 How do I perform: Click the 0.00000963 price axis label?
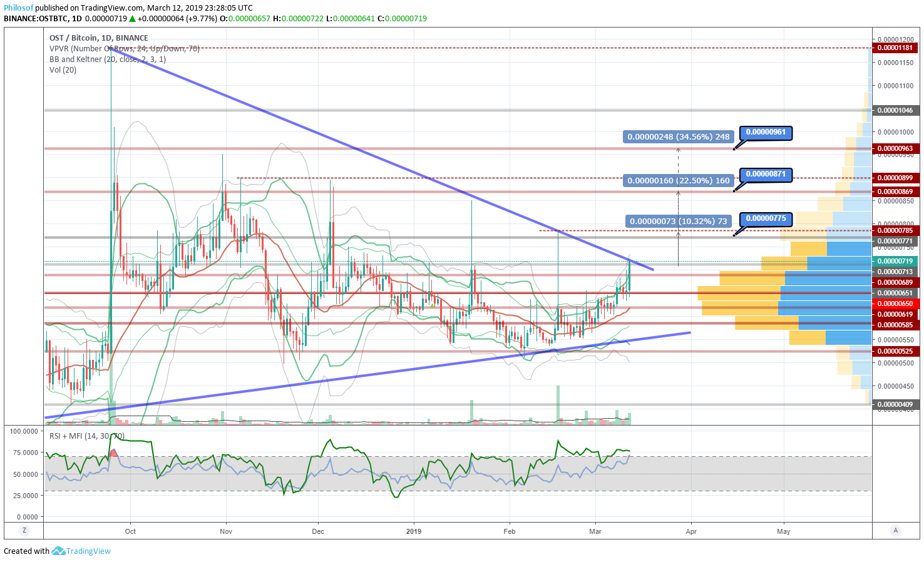(895, 149)
